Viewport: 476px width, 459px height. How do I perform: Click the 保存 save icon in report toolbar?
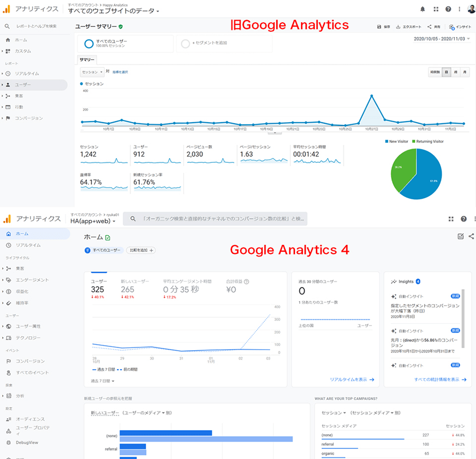point(379,27)
